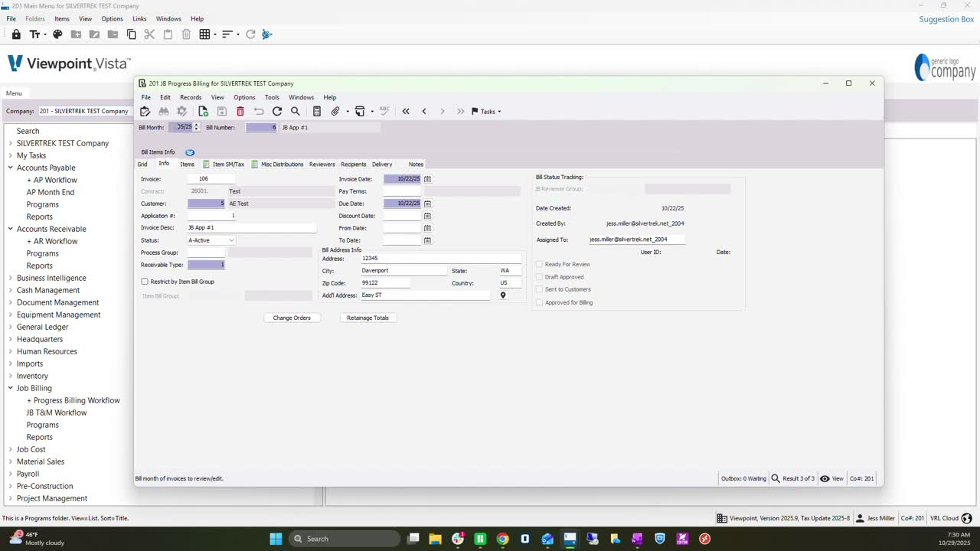The height and width of the screenshot is (551, 980).
Task: Expand the General Ledger folder
Action: click(x=11, y=327)
